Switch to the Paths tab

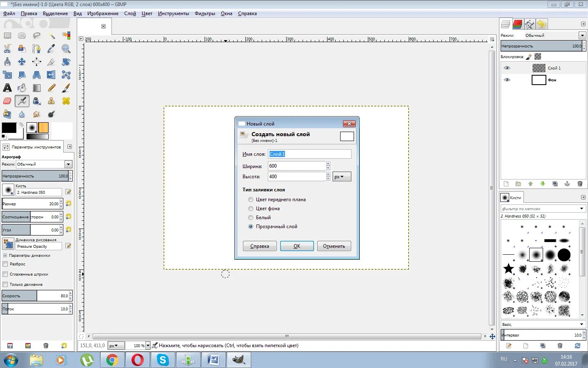pos(530,24)
